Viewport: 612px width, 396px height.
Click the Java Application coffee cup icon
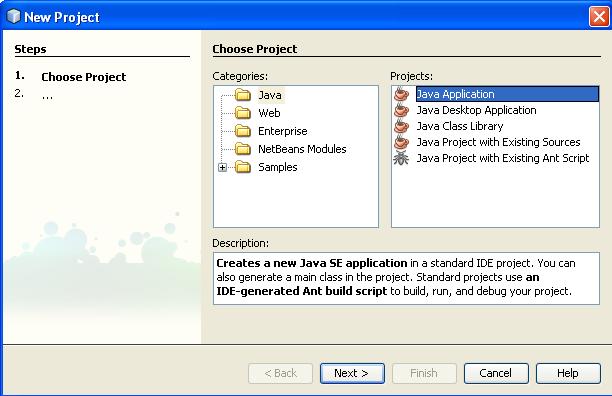click(401, 94)
